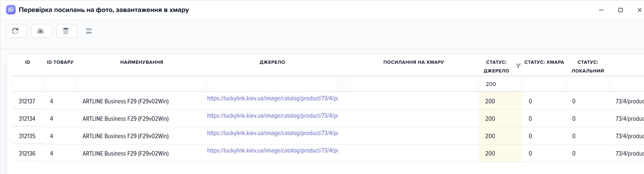Sort by СТАТУС: ЛОКАЛЬНИЙ column header
The width and height of the screenshot is (644, 174).
tap(587, 66)
